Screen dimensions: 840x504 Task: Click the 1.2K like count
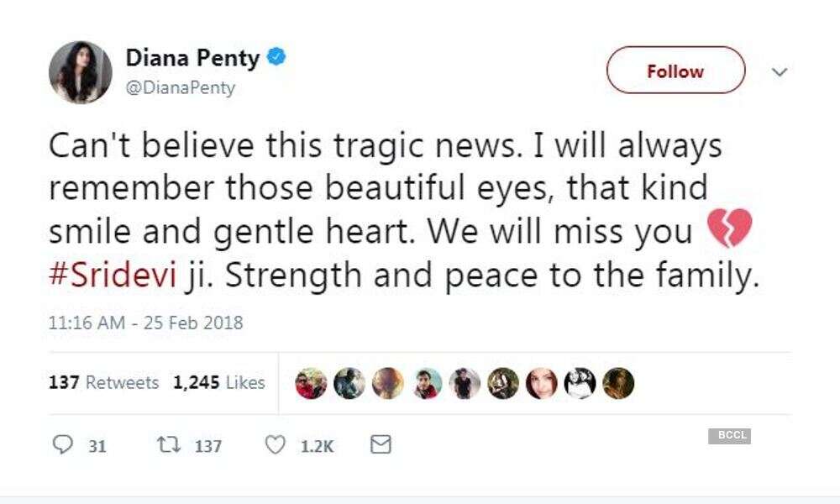point(317,446)
